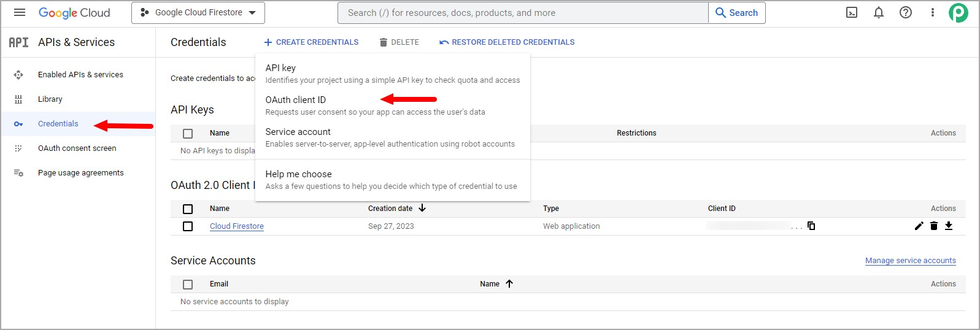Viewport: 980px width, 330px height.
Task: Sort service accounts by Name arrow
Action: (509, 284)
